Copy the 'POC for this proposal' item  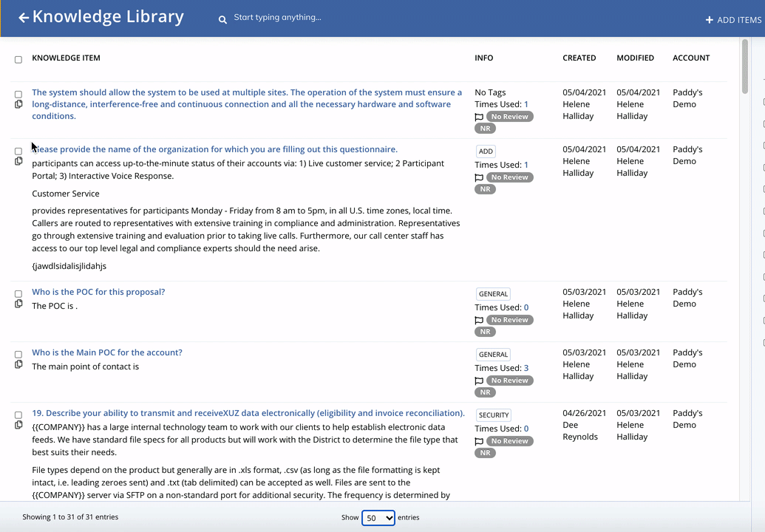click(x=18, y=304)
